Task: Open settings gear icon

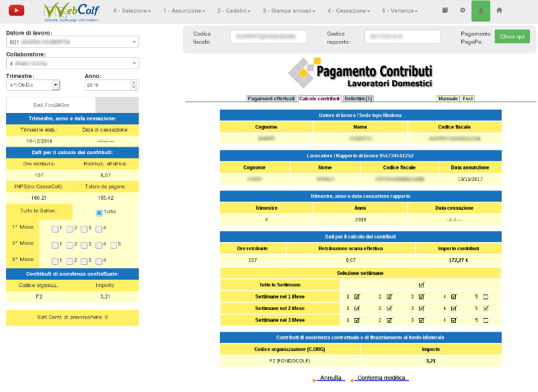Action: coord(463,11)
